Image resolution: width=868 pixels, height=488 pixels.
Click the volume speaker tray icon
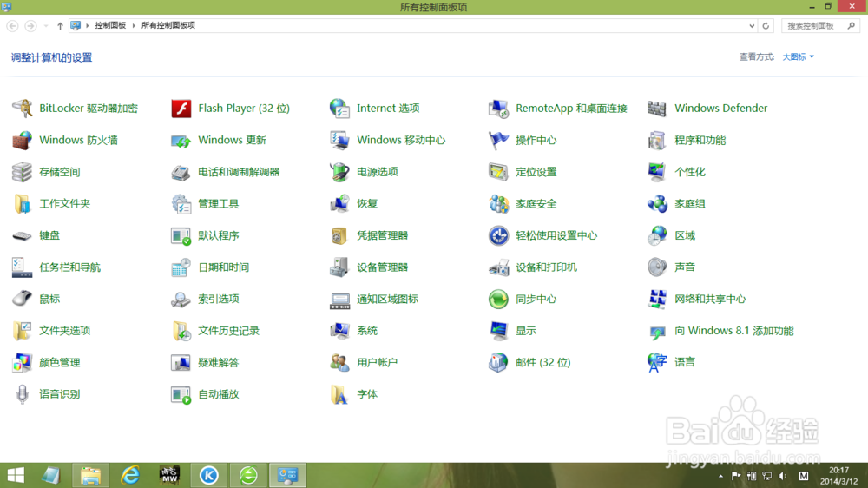[x=783, y=476]
